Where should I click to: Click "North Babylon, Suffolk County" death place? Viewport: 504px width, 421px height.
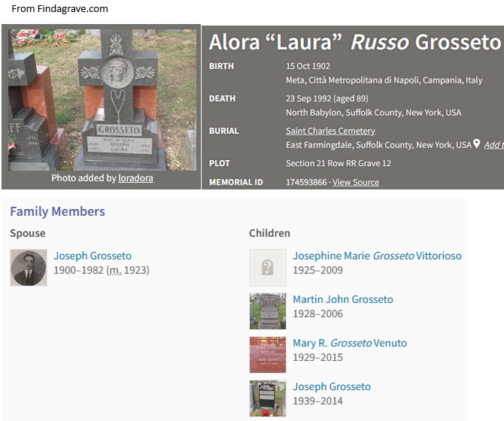374,113
